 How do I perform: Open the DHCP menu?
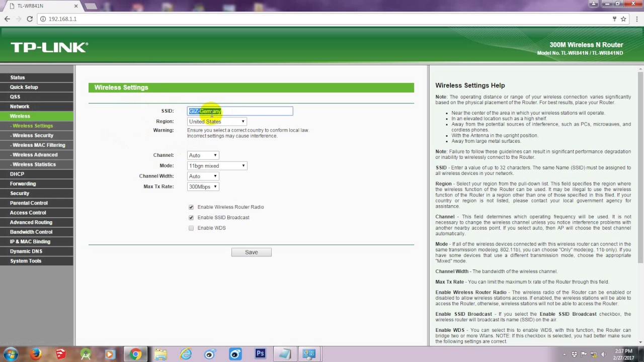point(37,174)
